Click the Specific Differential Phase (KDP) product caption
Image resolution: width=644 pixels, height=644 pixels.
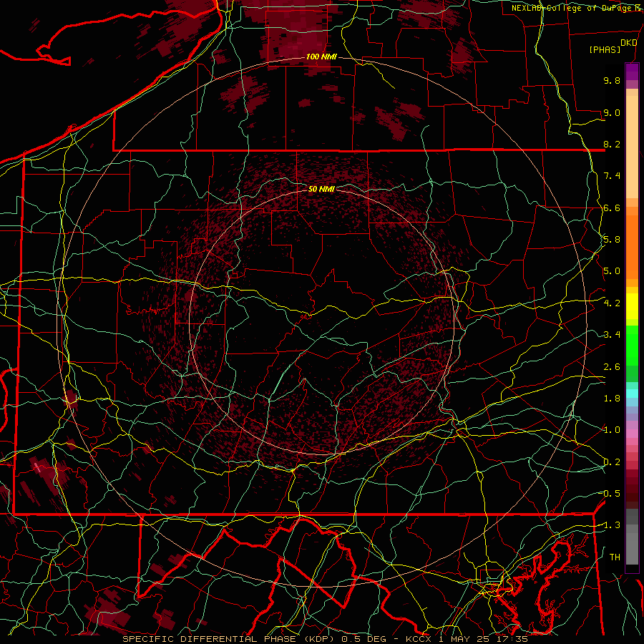click(x=325, y=639)
